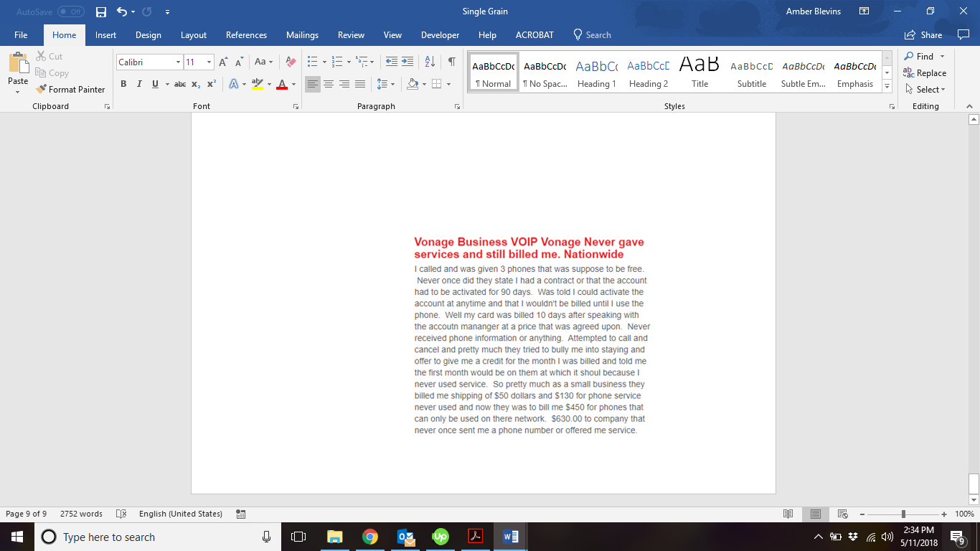Center align the paragraph

pos(329,84)
